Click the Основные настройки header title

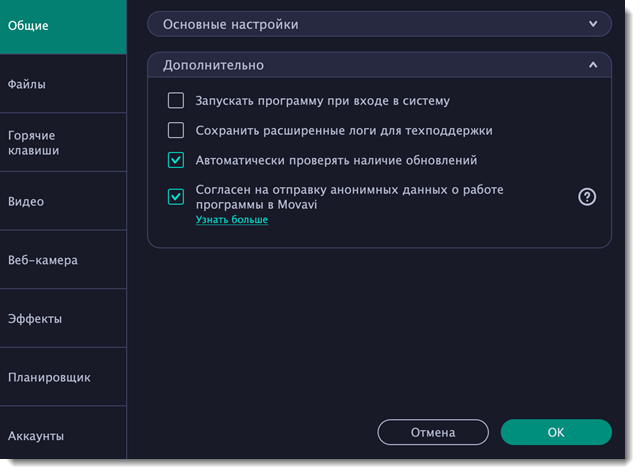tap(230, 23)
